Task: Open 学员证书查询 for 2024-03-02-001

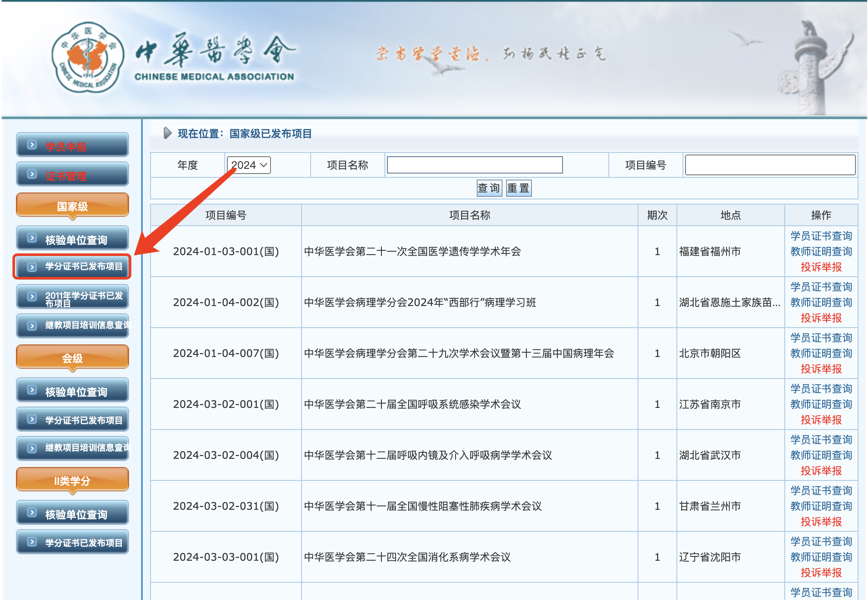Action: pos(821,389)
